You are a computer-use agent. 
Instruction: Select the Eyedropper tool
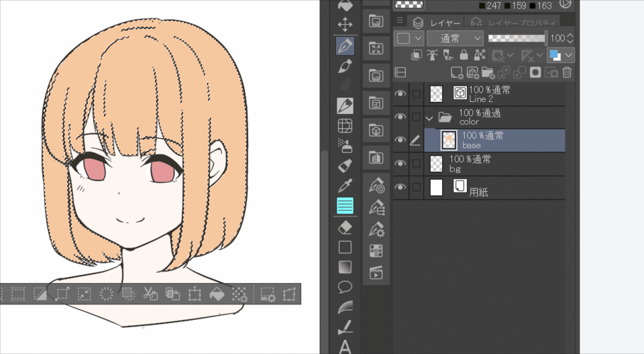point(345,186)
